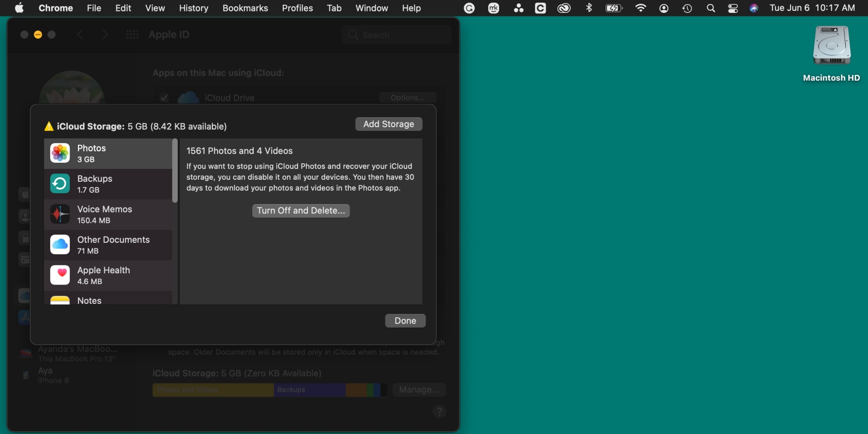This screenshot has height=434, width=868.
Task: Click the storage list scrollbar
Action: click(x=175, y=171)
